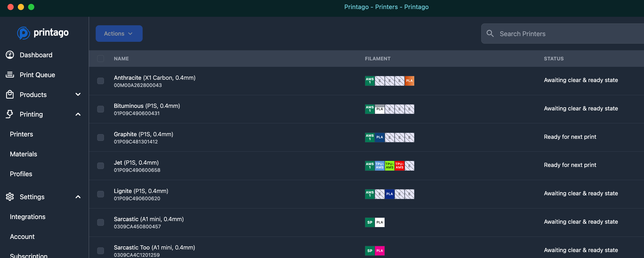Open the Actions dropdown
Image resolution: width=644 pixels, height=258 pixels.
click(119, 34)
